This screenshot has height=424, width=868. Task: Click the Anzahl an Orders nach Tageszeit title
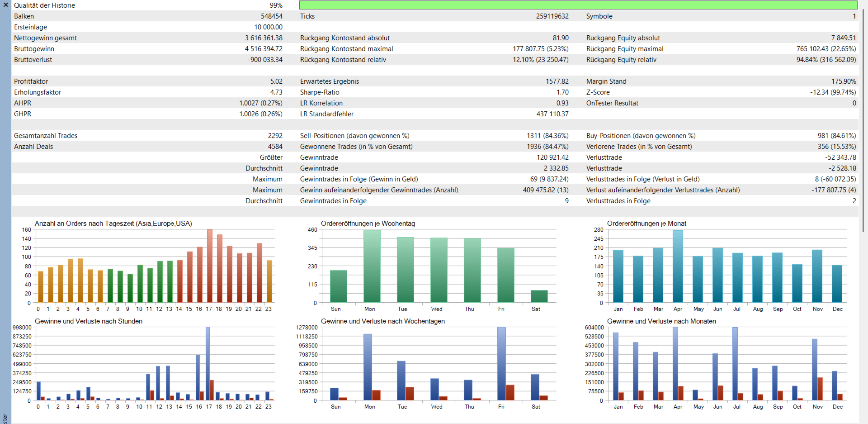113,224
